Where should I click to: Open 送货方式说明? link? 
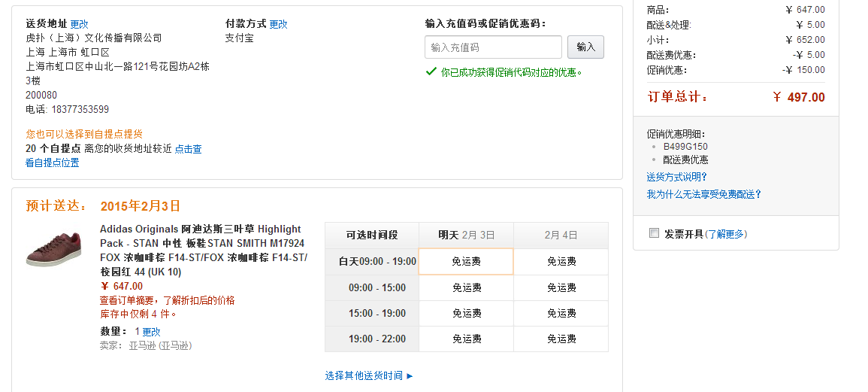[676, 177]
